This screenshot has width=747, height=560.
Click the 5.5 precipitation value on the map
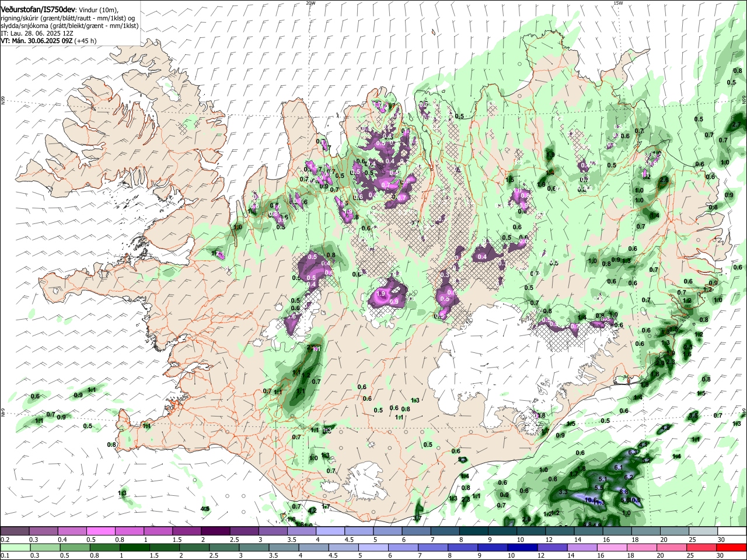599,488
